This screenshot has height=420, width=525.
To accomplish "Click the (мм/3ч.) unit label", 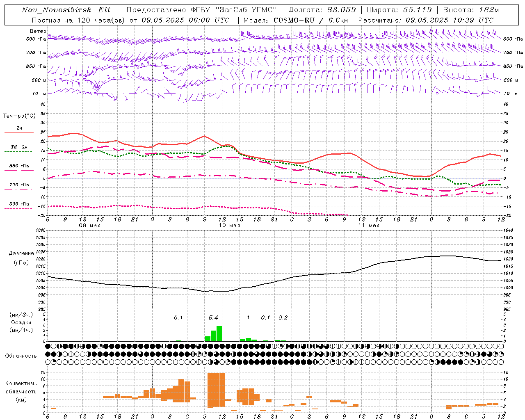I will pos(21,315).
